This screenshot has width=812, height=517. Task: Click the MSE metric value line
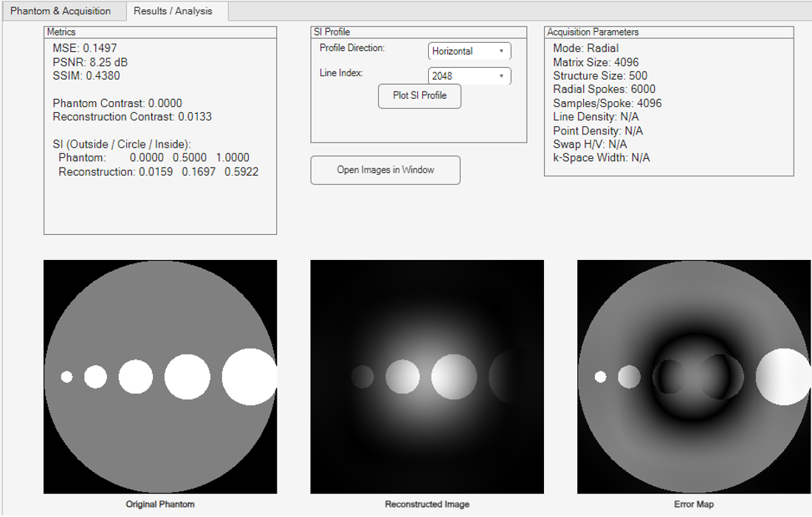click(84, 48)
